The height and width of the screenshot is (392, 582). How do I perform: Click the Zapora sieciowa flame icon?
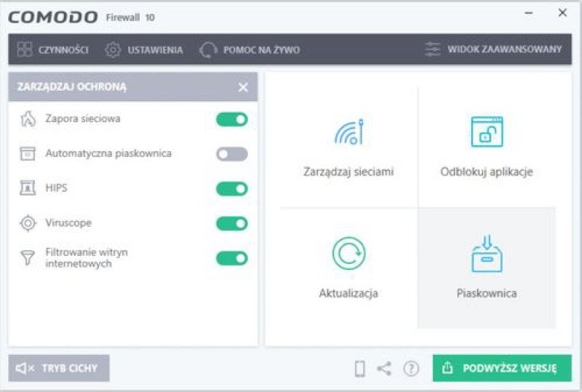click(x=28, y=119)
